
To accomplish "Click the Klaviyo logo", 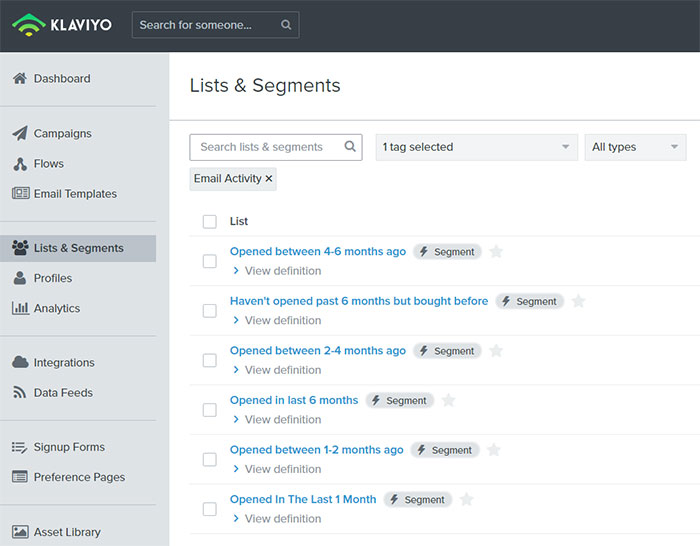I will tap(62, 25).
